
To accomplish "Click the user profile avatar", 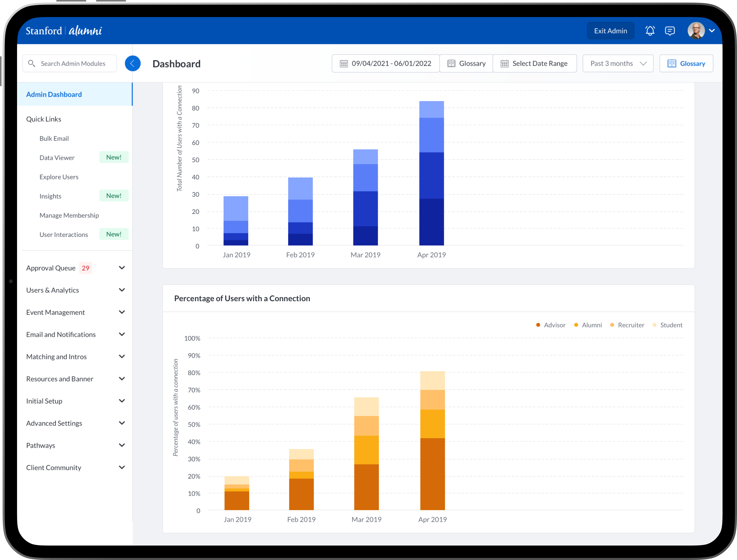I will tap(696, 31).
